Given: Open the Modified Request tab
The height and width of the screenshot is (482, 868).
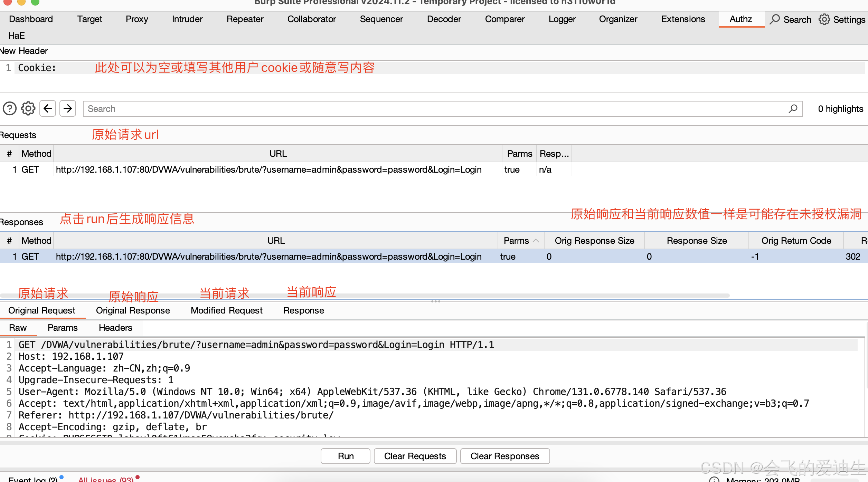Looking at the screenshot, I should 226,310.
